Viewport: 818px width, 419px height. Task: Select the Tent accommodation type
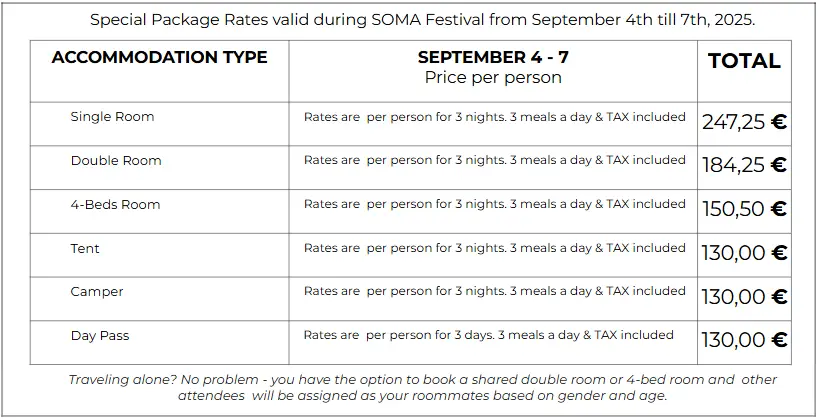tap(85, 248)
